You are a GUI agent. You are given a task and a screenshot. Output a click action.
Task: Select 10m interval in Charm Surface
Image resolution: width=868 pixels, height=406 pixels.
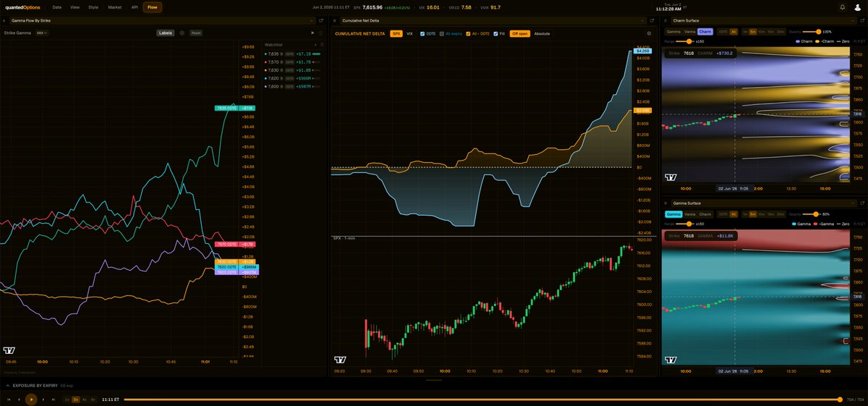click(x=762, y=32)
